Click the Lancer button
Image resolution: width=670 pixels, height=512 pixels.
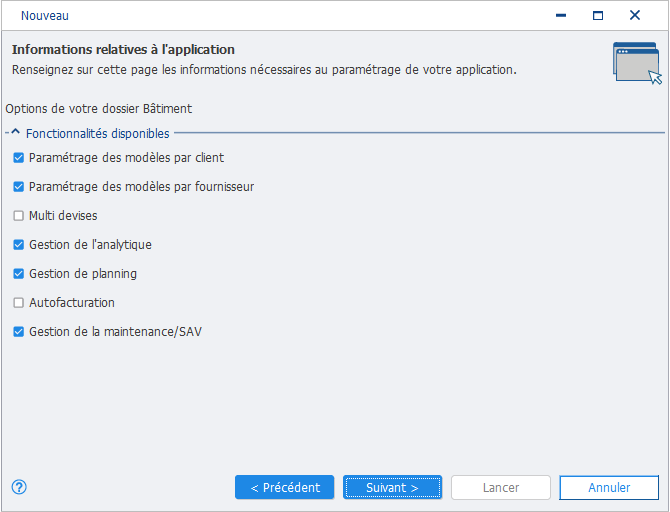(501, 487)
